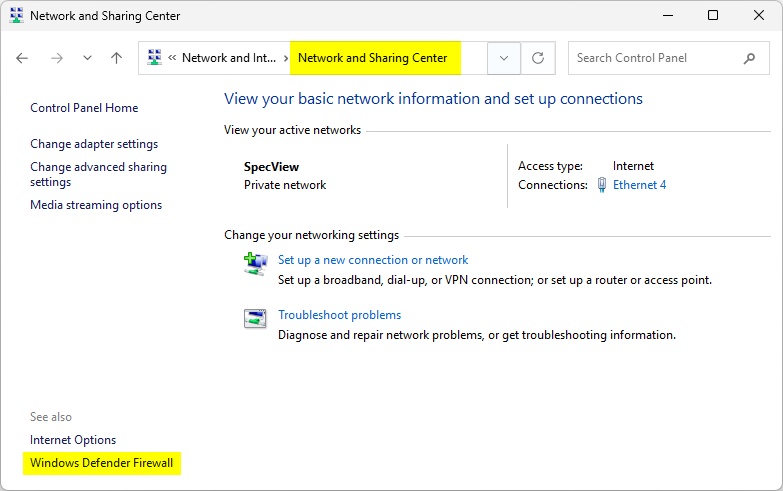
Task: Open Control Panel Home
Action: click(x=84, y=108)
